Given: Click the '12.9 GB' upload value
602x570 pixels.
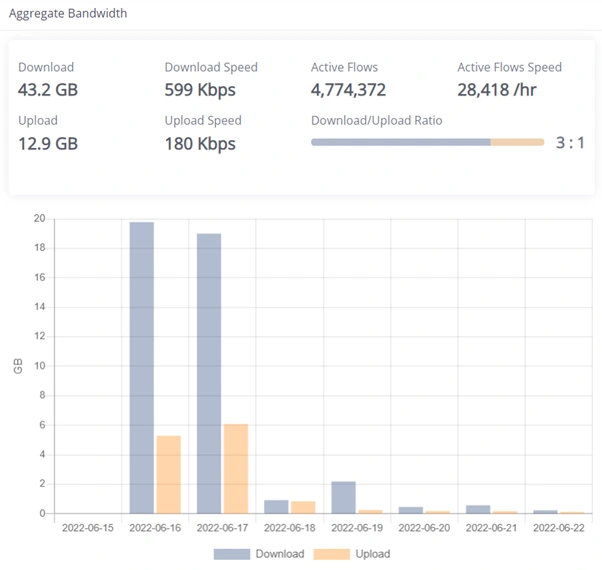Looking at the screenshot, I should click(x=48, y=144).
